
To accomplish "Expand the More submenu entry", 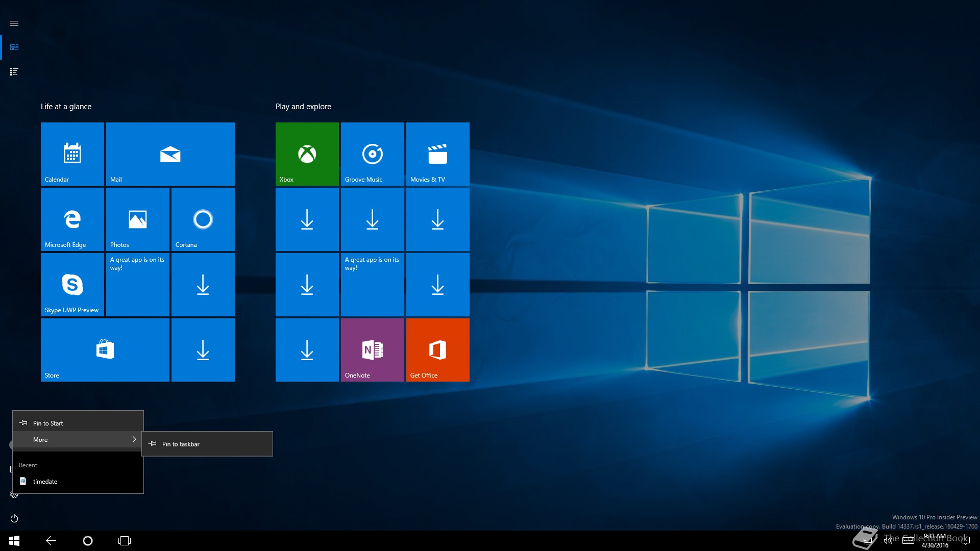I will (78, 439).
